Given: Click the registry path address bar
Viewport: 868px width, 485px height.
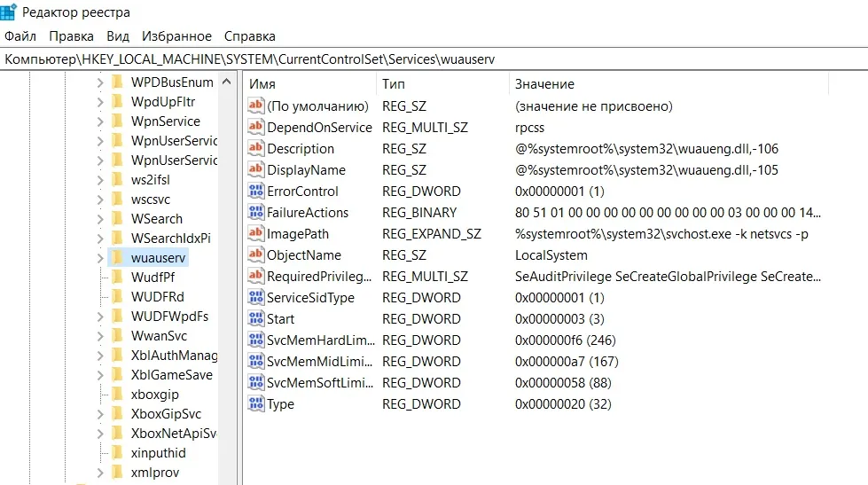Looking at the screenshot, I should pos(434,59).
